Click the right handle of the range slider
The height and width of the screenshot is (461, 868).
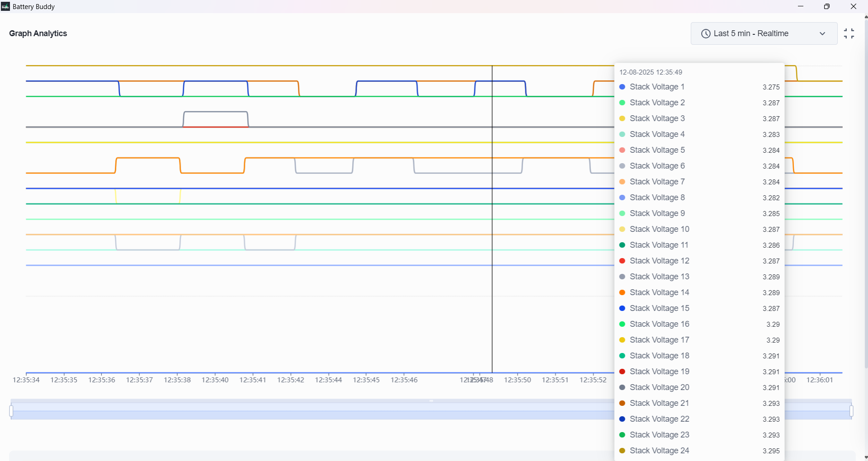point(851,411)
